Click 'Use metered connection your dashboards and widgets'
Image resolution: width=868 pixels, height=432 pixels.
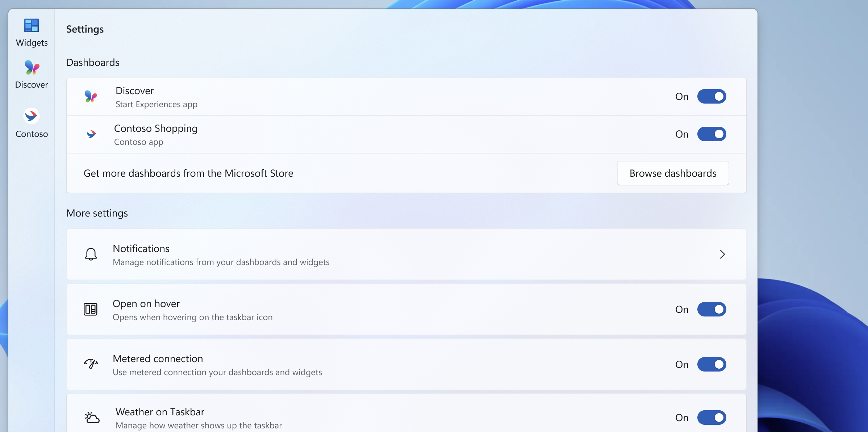217,372
